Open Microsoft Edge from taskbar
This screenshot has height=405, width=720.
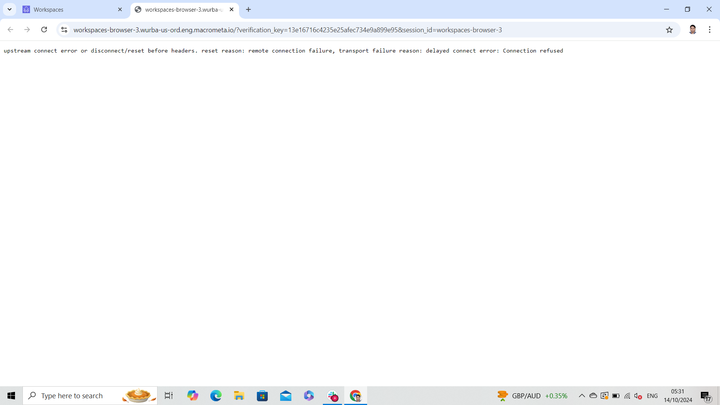coord(216,395)
